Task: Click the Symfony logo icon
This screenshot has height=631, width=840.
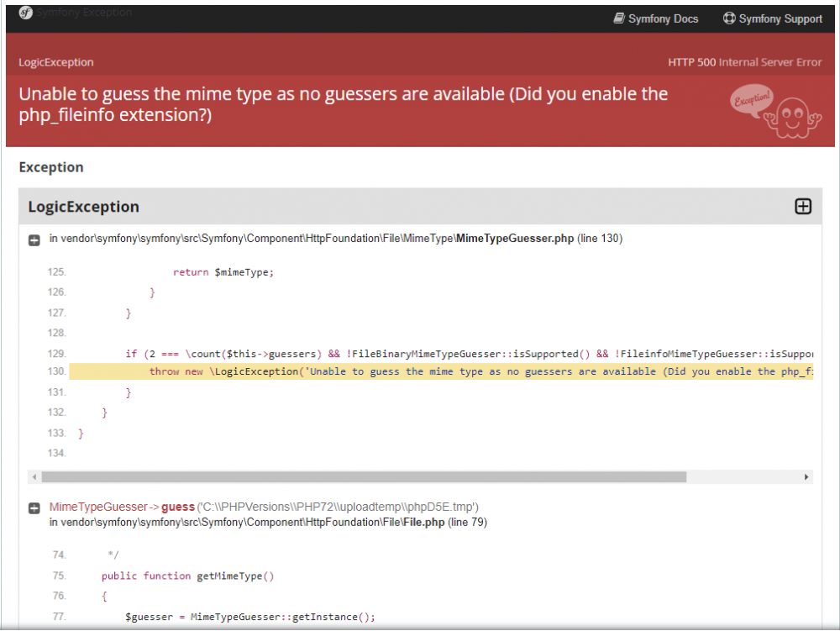Action: pos(25,13)
